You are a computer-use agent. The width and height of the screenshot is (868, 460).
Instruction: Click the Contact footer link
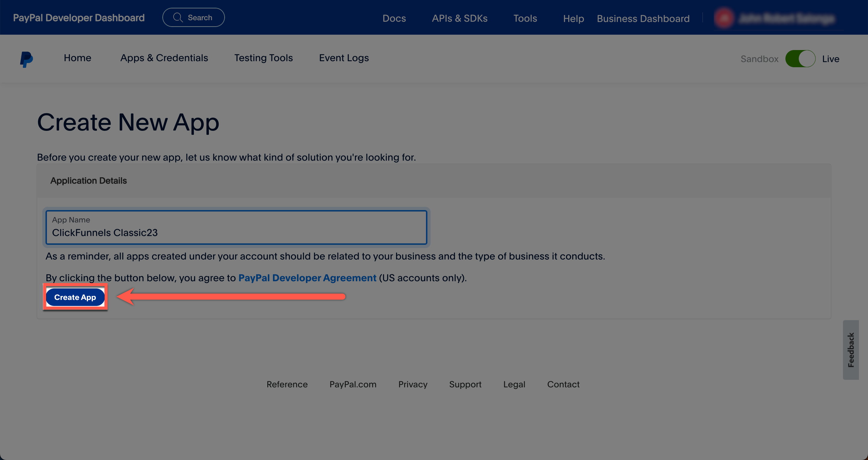click(x=563, y=384)
